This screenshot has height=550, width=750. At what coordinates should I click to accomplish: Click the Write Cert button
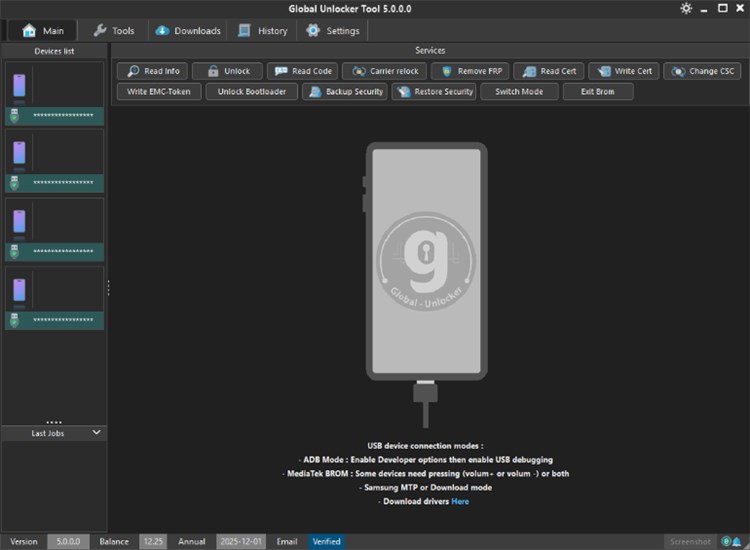[624, 71]
